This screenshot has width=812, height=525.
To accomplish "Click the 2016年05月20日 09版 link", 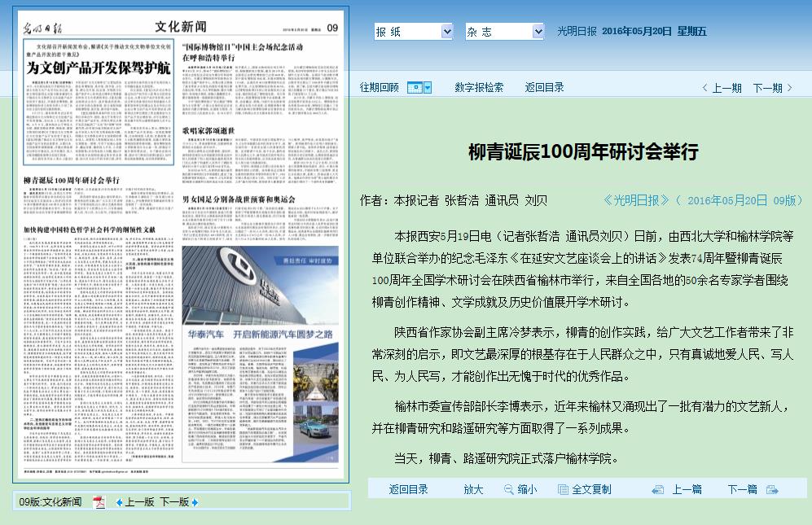I will click(741, 200).
